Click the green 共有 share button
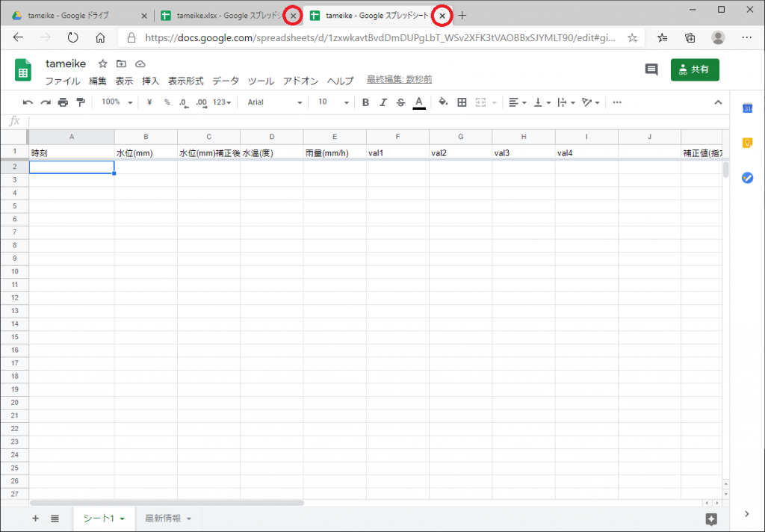Viewport: 765px width, 532px height. (x=695, y=69)
